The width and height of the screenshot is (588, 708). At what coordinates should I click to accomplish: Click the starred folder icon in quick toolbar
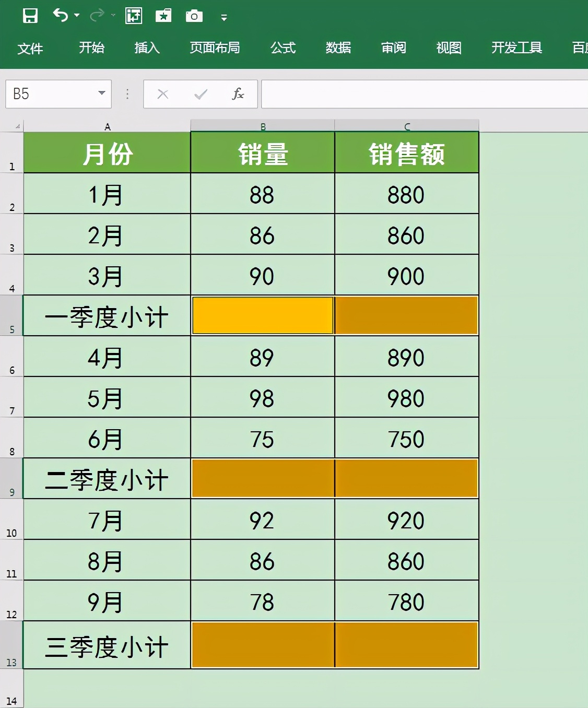(x=163, y=16)
